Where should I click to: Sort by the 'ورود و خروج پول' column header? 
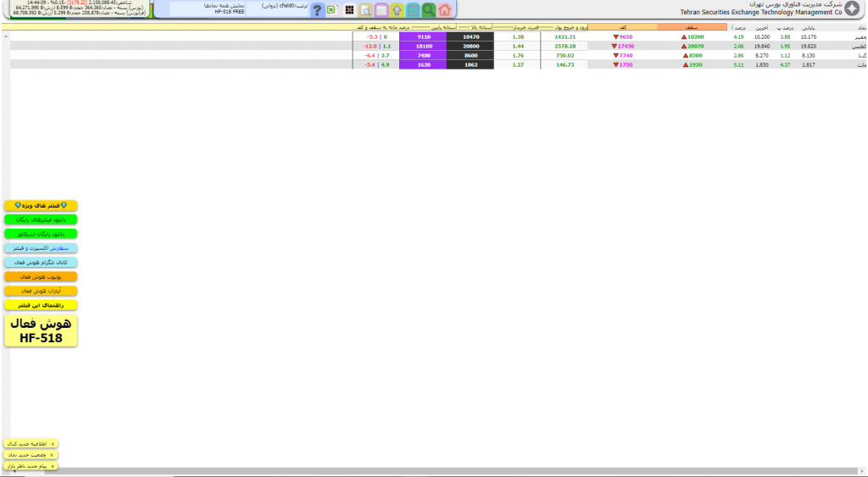571,27
